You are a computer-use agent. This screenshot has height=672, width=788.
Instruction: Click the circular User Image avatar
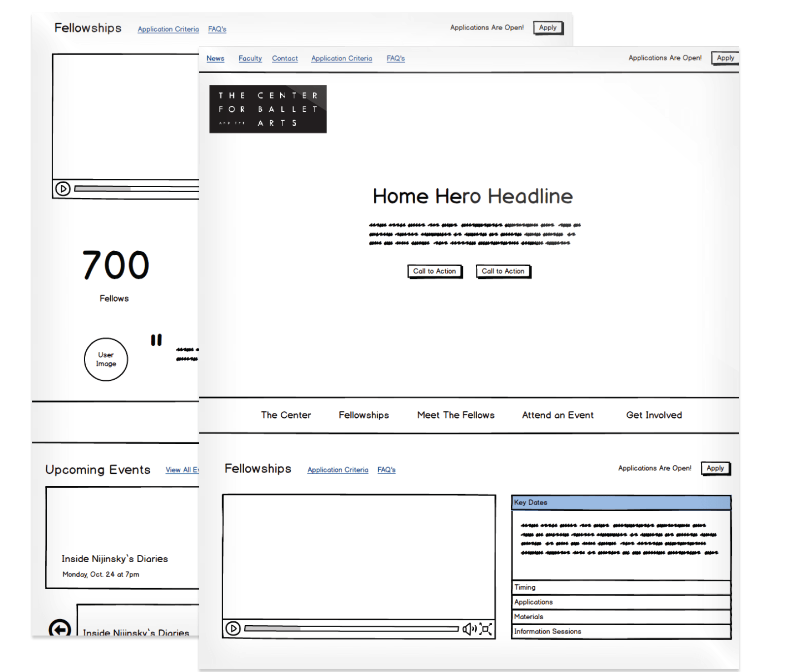click(x=106, y=359)
